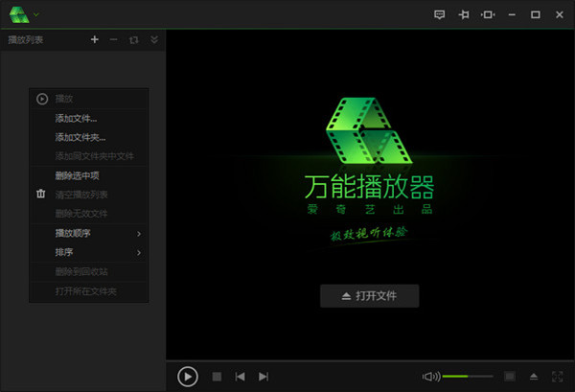Enter fullscreen mode icon
Image resolution: width=575 pixels, height=392 pixels.
pyautogui.click(x=558, y=377)
